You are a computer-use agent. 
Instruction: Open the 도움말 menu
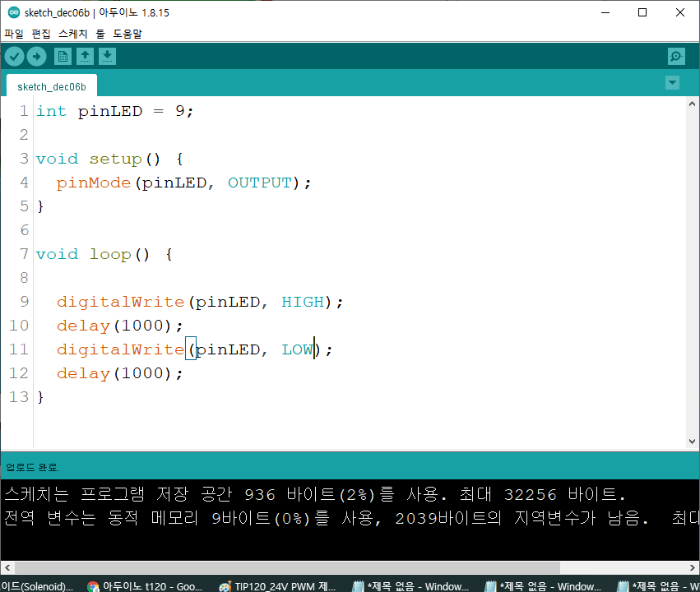[x=127, y=34]
